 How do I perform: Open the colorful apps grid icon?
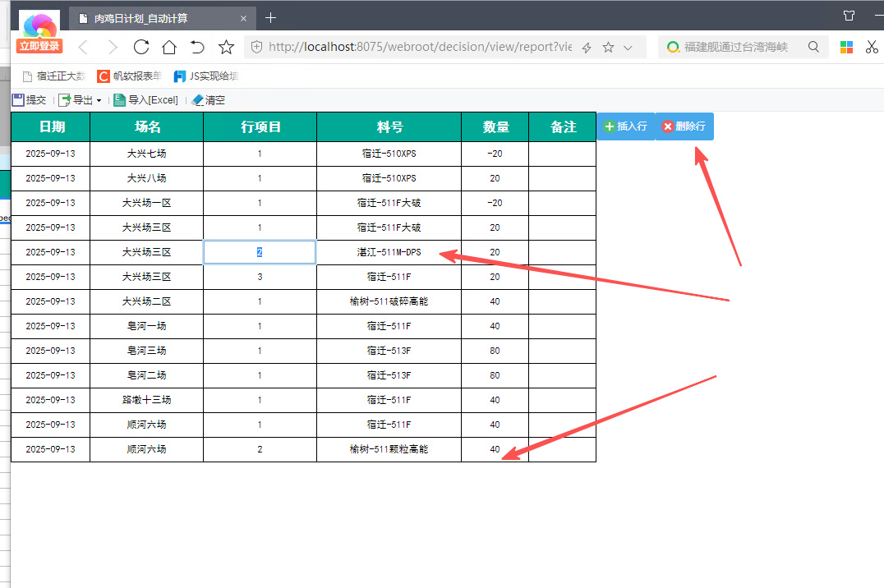846,48
